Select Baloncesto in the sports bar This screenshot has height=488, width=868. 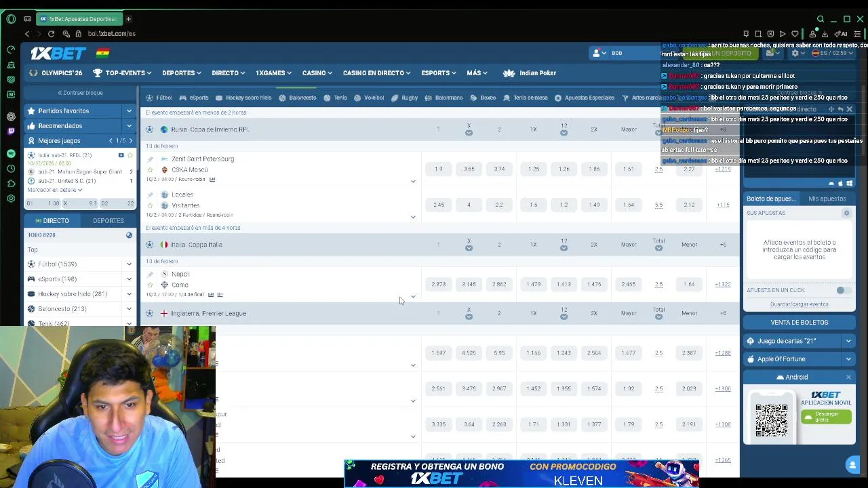(x=298, y=98)
